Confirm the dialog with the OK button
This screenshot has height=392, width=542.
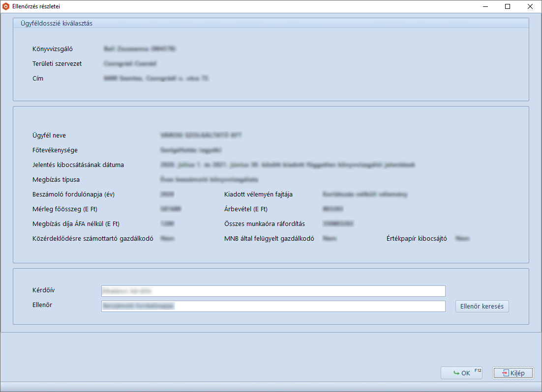coord(461,373)
